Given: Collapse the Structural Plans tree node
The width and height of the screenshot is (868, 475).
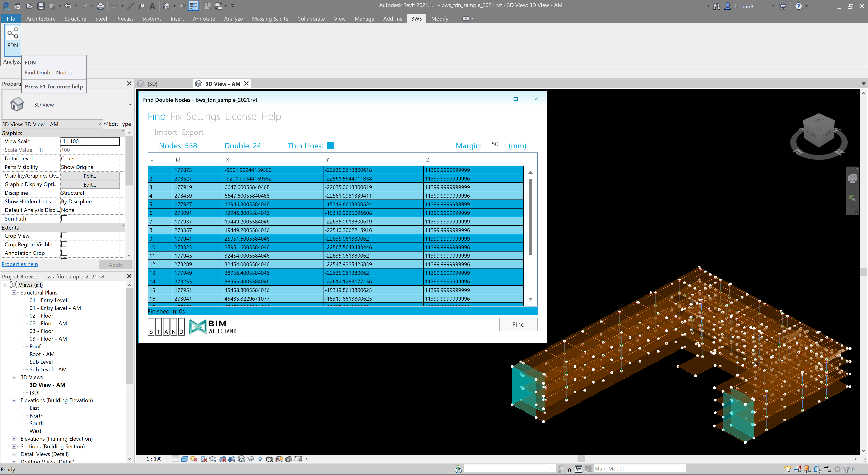Looking at the screenshot, I should click(14, 293).
